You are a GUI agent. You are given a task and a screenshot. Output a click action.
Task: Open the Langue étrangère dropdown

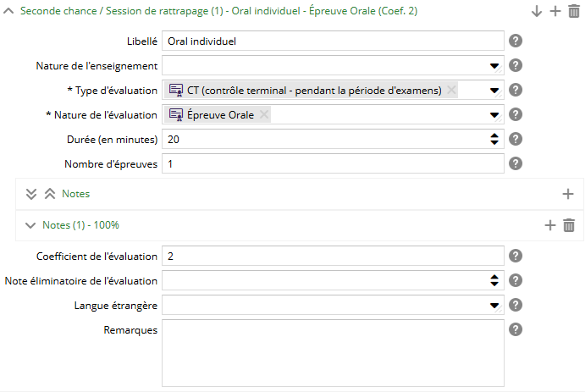point(494,305)
